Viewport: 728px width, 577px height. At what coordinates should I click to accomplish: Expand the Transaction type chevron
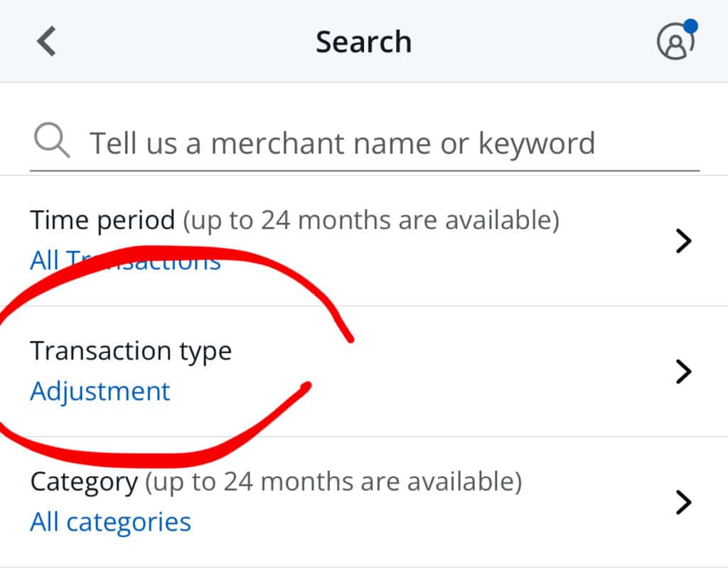click(x=683, y=371)
